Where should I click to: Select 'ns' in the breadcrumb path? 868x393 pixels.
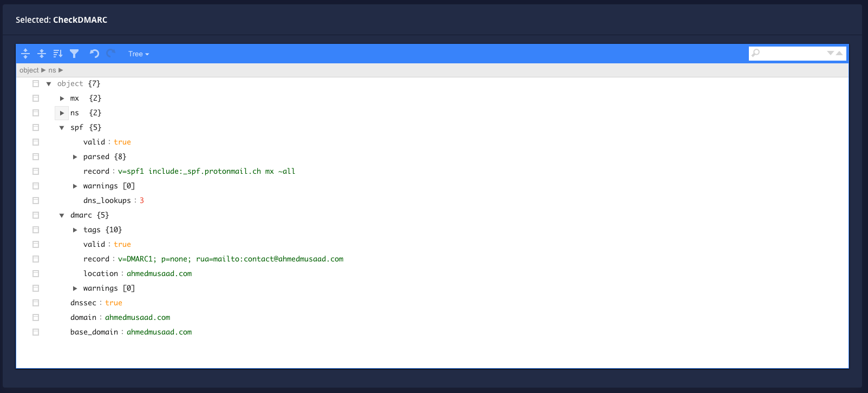[x=52, y=70]
